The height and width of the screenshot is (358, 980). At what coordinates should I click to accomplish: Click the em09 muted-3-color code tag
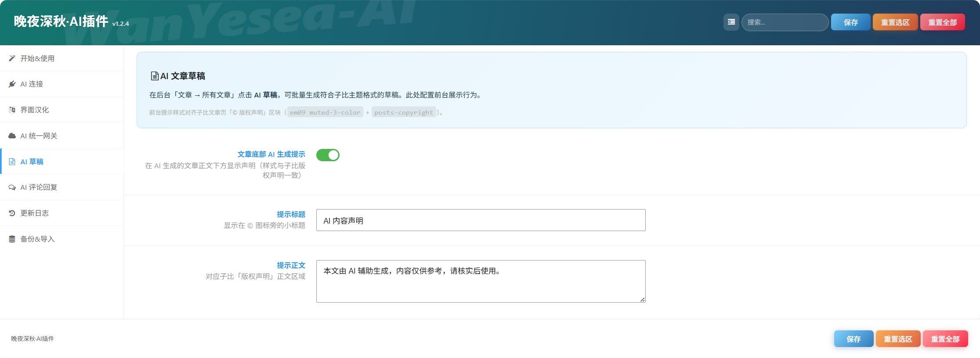pyautogui.click(x=325, y=112)
